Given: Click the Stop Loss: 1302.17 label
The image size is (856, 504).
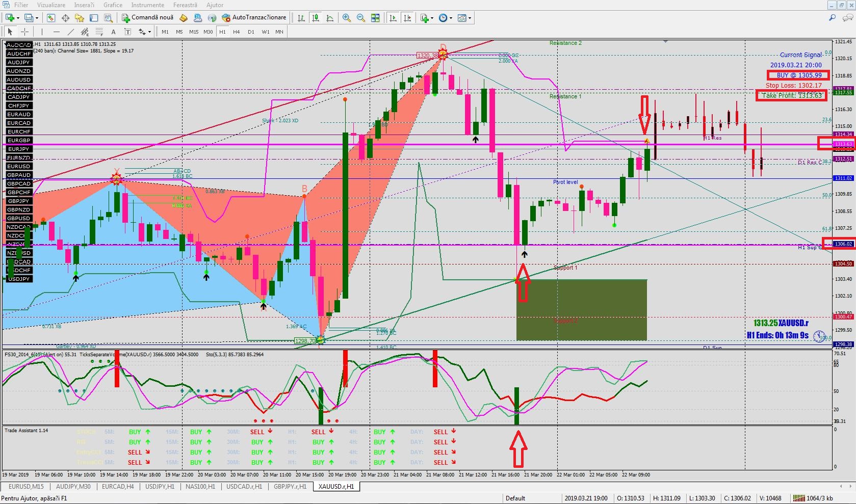Looking at the screenshot, I should click(x=793, y=86).
